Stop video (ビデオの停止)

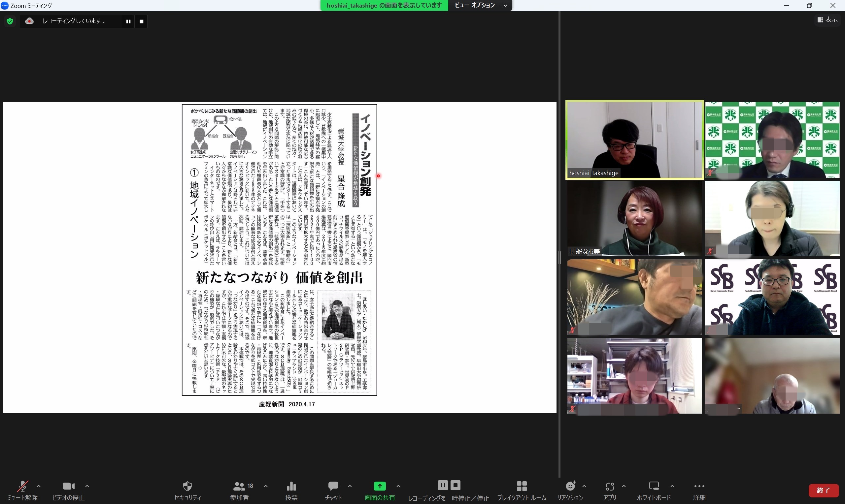pyautogui.click(x=68, y=491)
